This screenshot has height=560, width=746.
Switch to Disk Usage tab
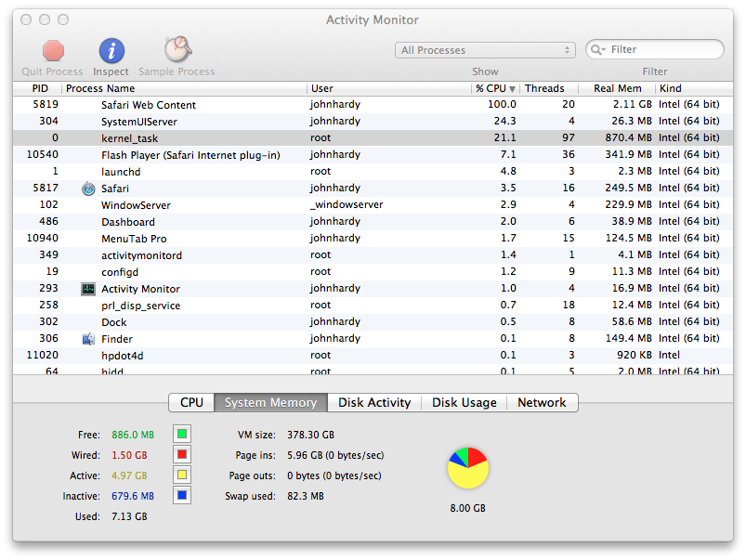[x=465, y=402]
